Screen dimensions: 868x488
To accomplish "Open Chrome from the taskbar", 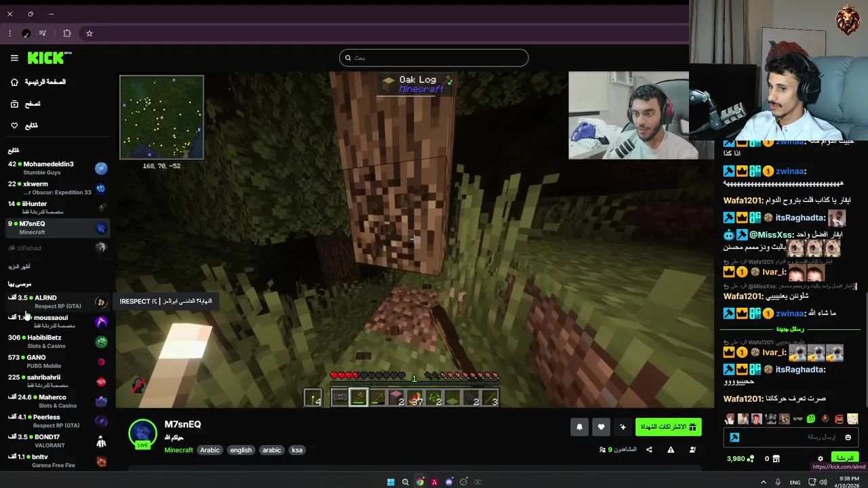I will coord(420,482).
